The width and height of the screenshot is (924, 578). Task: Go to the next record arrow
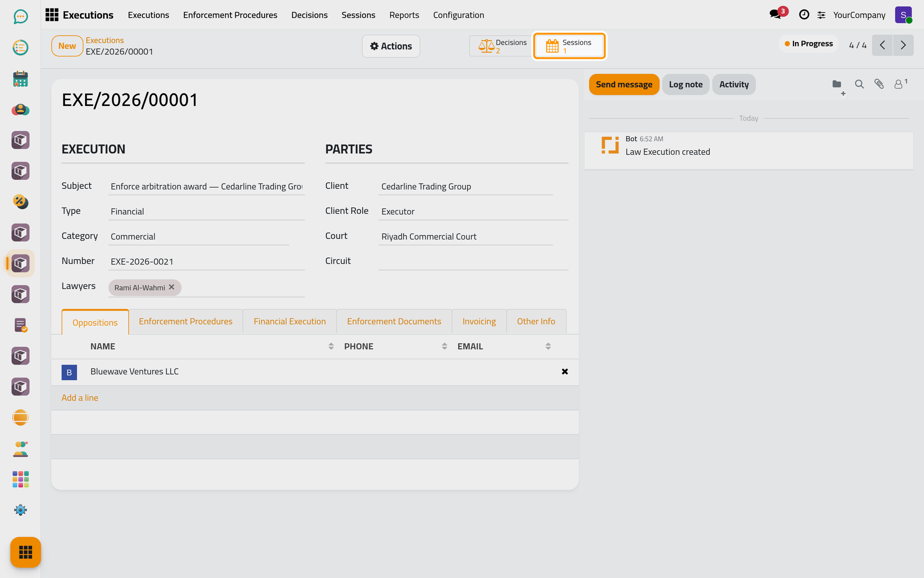903,45
